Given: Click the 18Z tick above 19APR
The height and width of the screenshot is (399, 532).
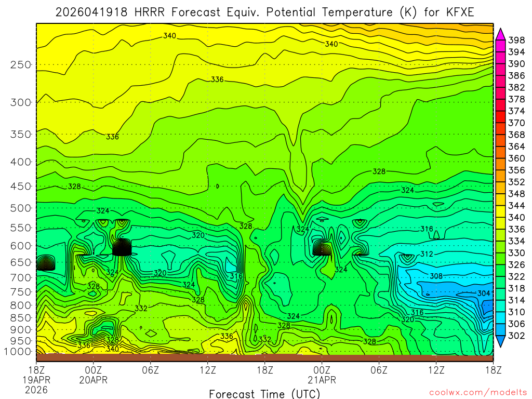Looking at the screenshot, I should 36,369.
